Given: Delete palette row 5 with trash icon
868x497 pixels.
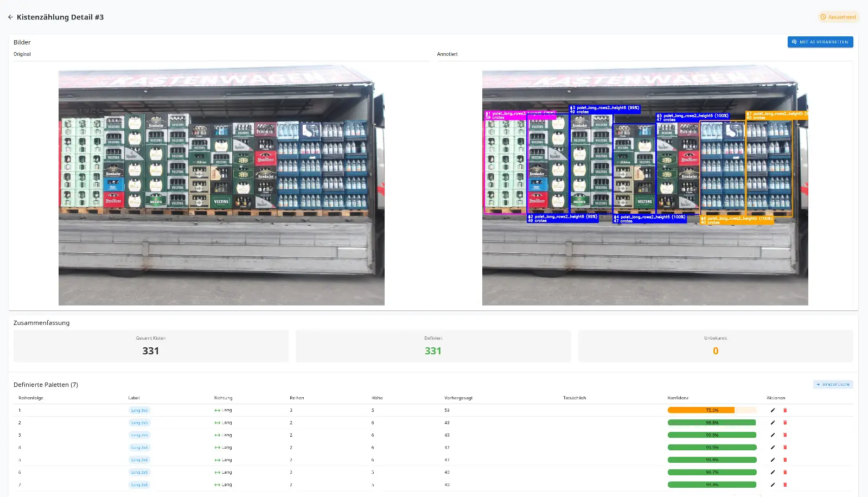Looking at the screenshot, I should [x=785, y=460].
